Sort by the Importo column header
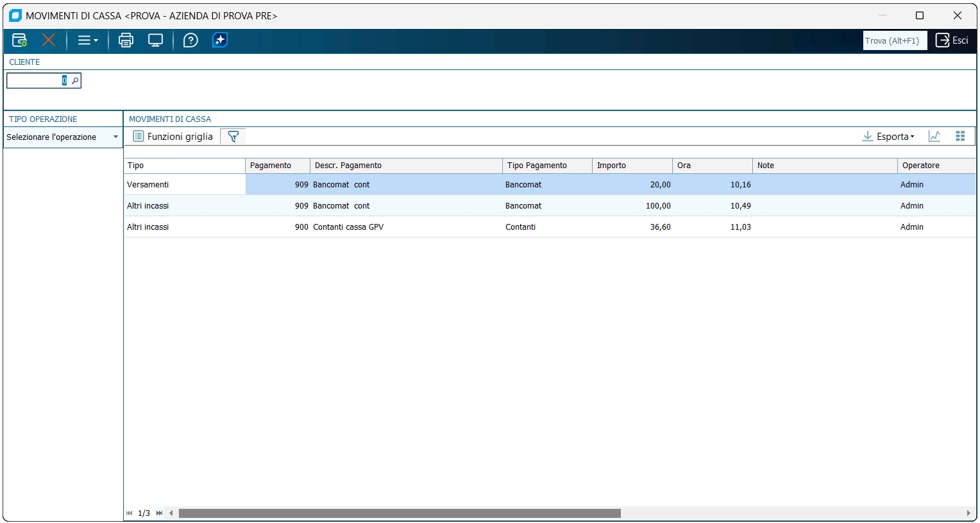980x523 pixels. [631, 166]
